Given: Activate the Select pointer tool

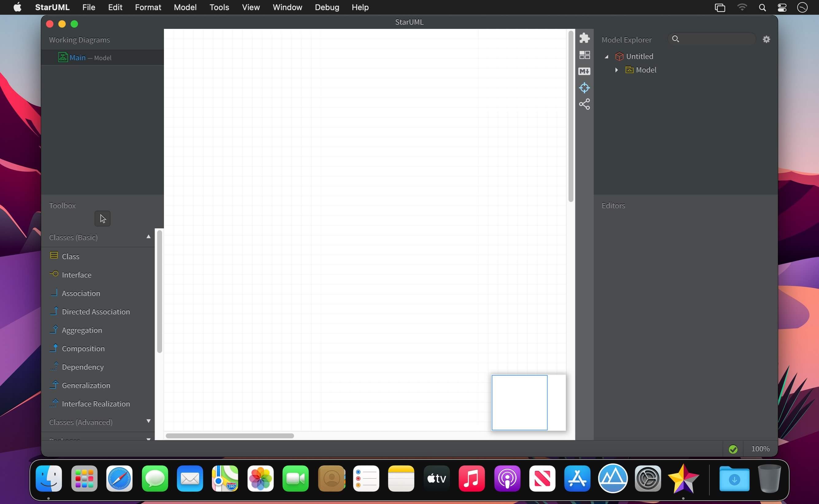Looking at the screenshot, I should click(102, 219).
